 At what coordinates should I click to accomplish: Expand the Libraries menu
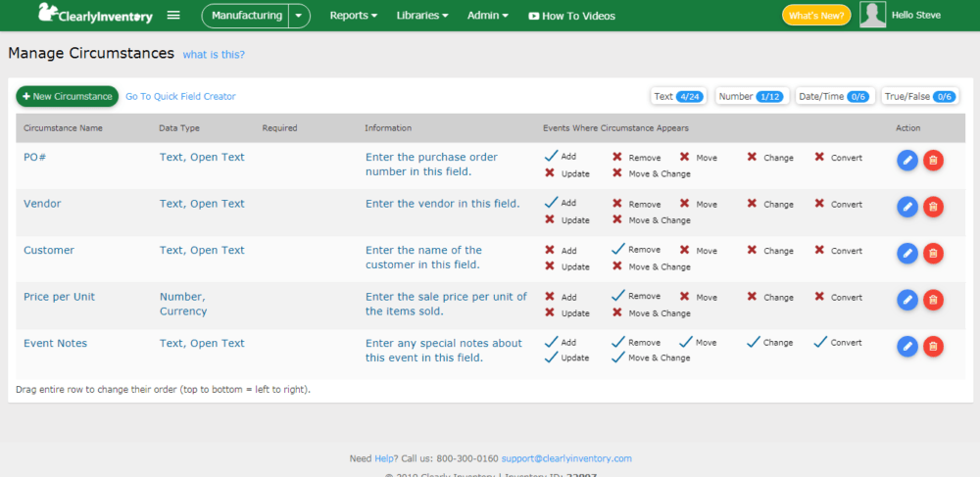coord(421,16)
